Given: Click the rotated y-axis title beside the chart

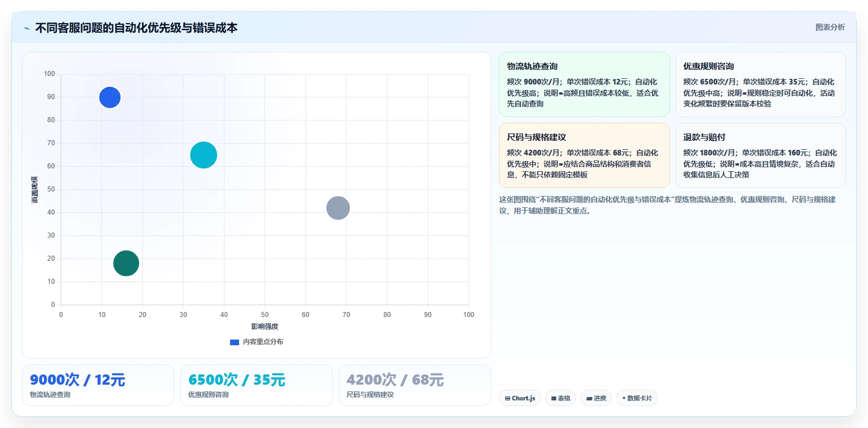Looking at the screenshot, I should pyautogui.click(x=35, y=190).
